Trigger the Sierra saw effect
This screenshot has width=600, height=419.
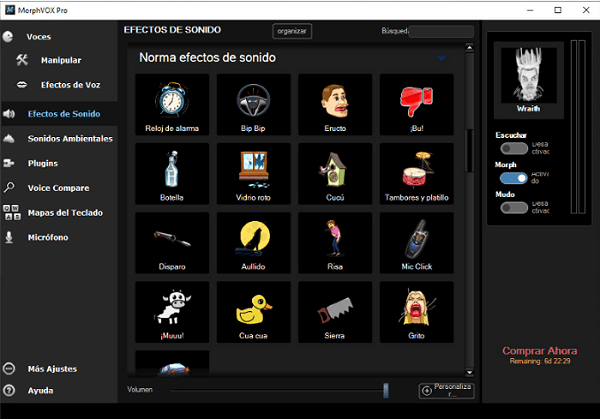335,312
